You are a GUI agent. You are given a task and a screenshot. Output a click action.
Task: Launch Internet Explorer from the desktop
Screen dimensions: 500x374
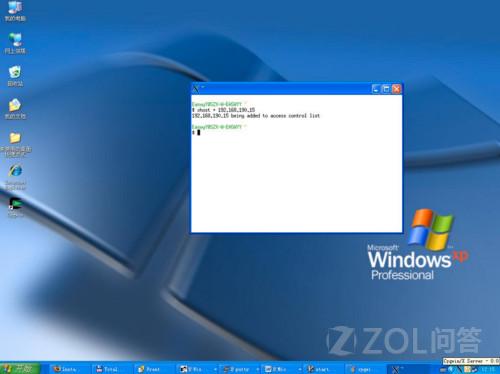[x=15, y=177]
